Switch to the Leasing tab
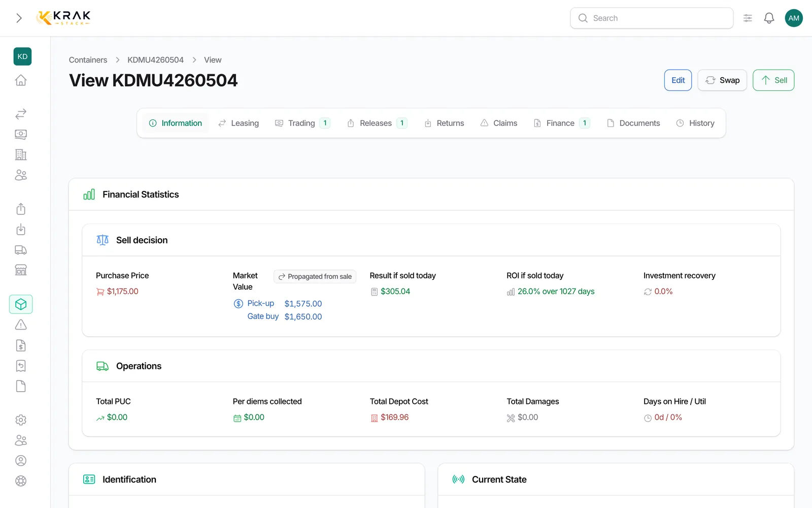The image size is (812, 508). tap(239, 123)
